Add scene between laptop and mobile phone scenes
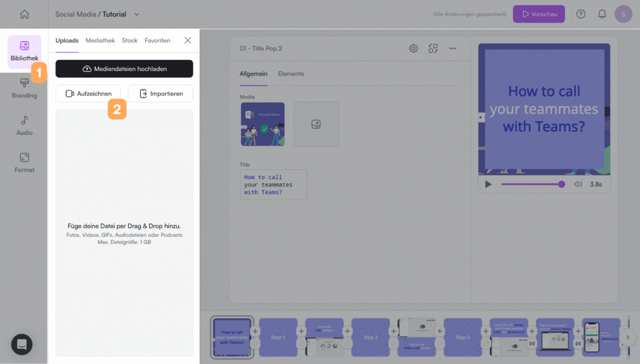This screenshot has width=640, height=364. pos(578,331)
